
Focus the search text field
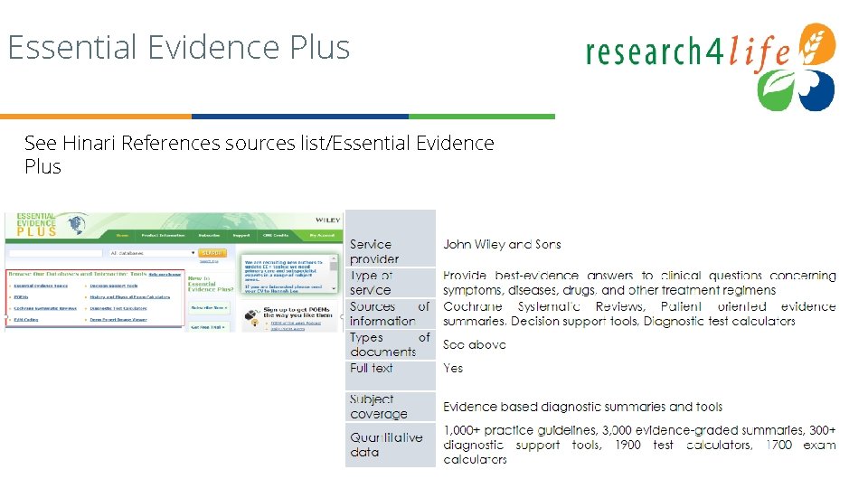pos(55,253)
